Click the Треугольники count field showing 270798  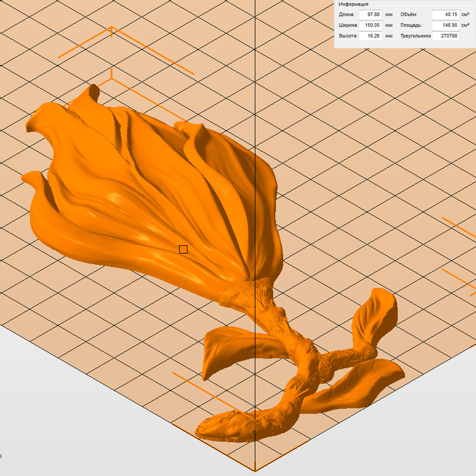pos(445,36)
